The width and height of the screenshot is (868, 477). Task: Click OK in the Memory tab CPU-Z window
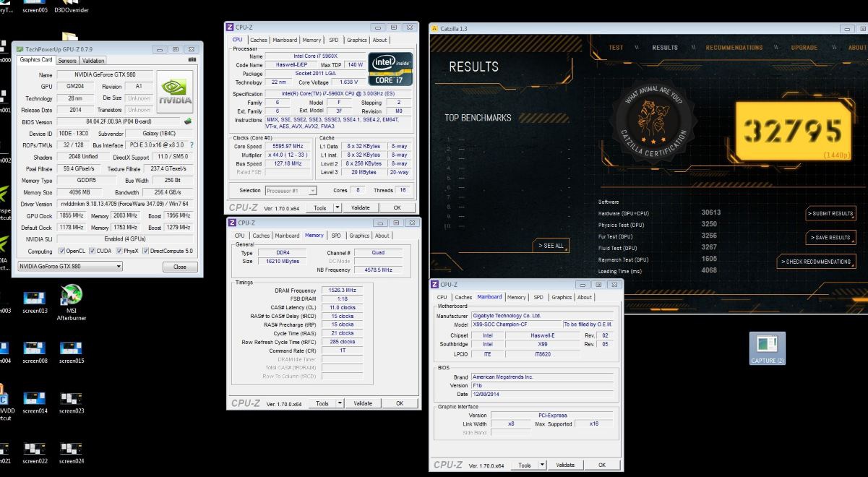[x=400, y=403]
